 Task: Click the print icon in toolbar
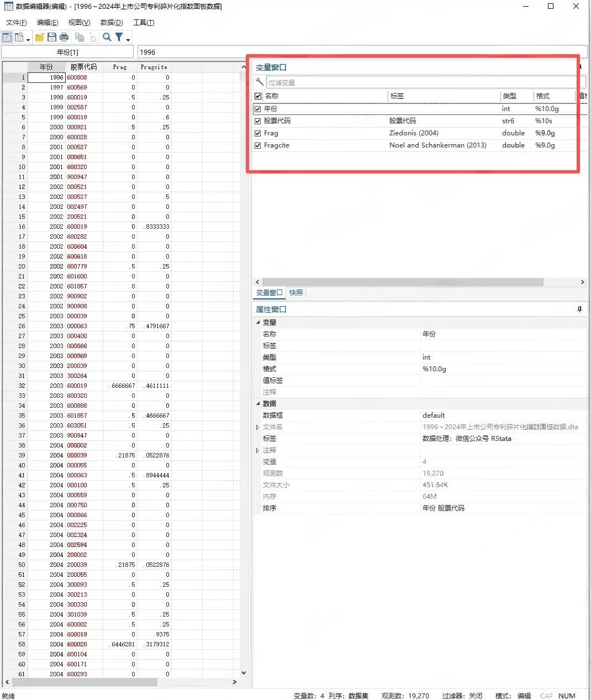[x=64, y=37]
